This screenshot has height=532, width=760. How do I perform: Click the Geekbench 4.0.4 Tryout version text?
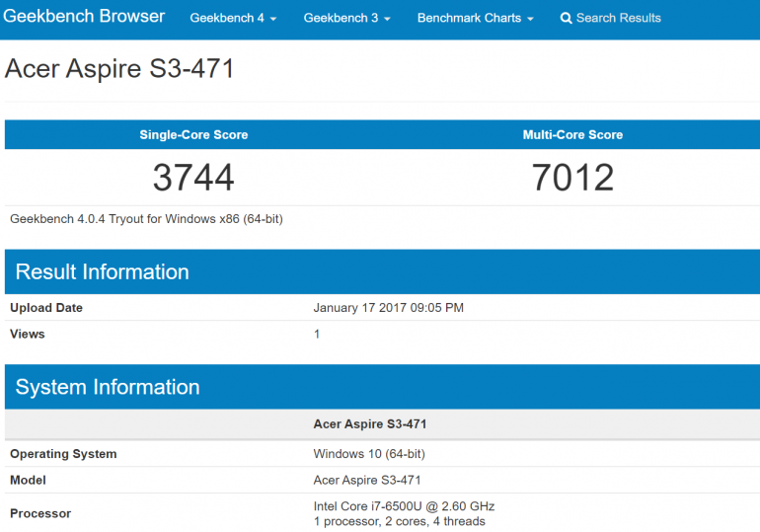point(146,219)
